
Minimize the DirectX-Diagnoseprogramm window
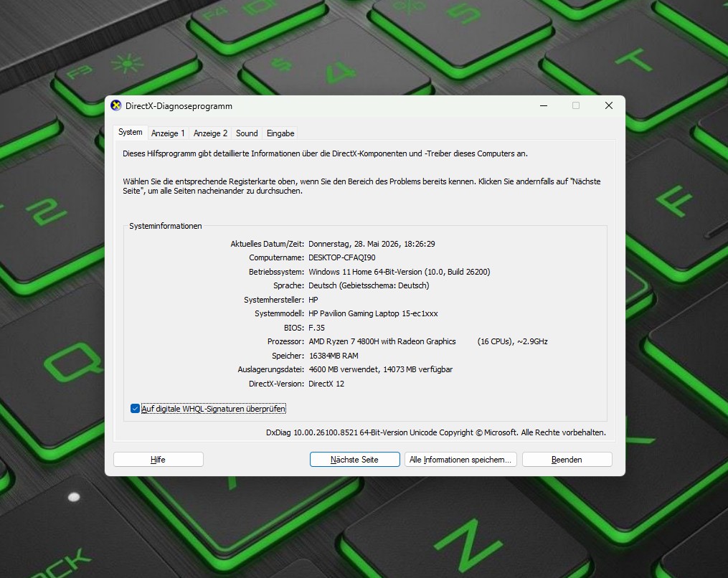tap(544, 106)
